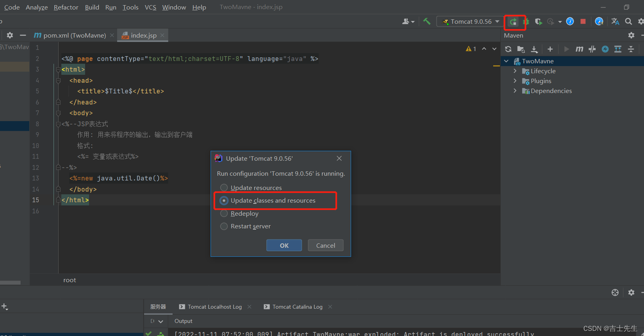Click the Profile run icon
Screen dimensions: 644x336
pyautogui.click(x=551, y=22)
